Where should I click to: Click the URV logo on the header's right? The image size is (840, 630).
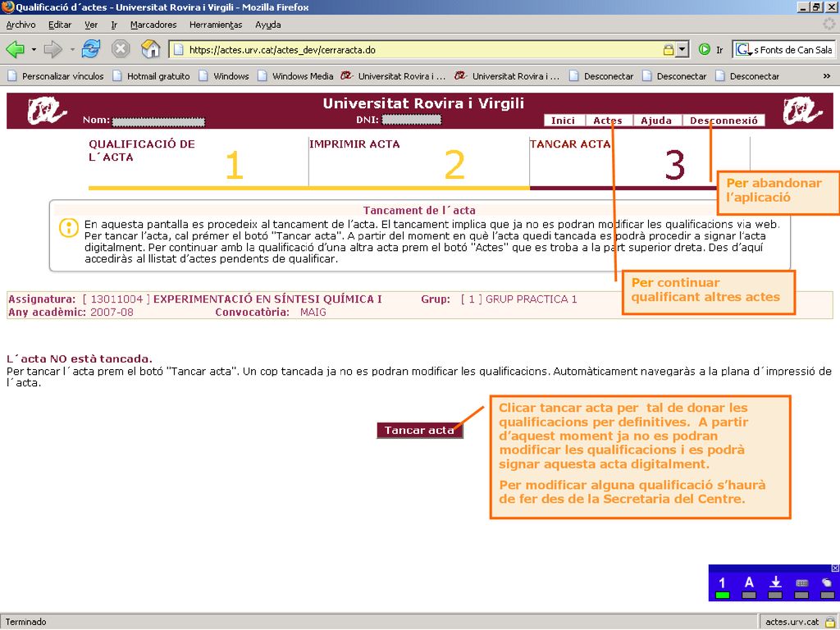coord(802,111)
